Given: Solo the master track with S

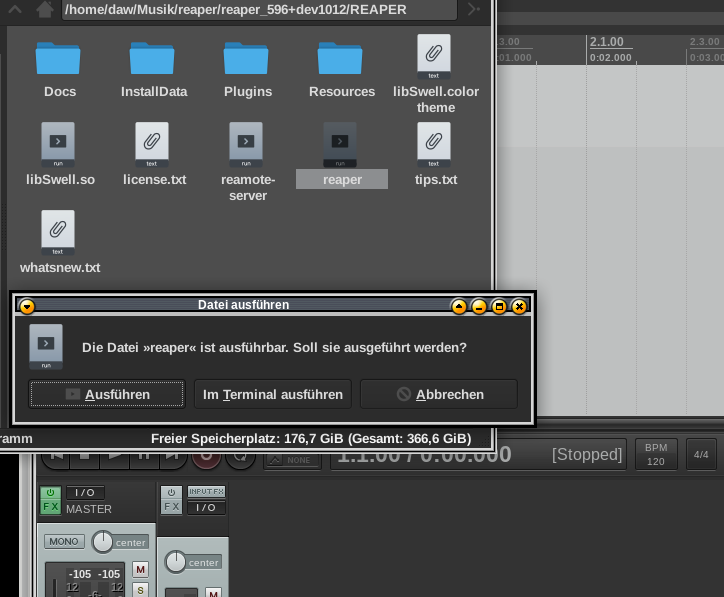Looking at the screenshot, I should tap(140, 590).
